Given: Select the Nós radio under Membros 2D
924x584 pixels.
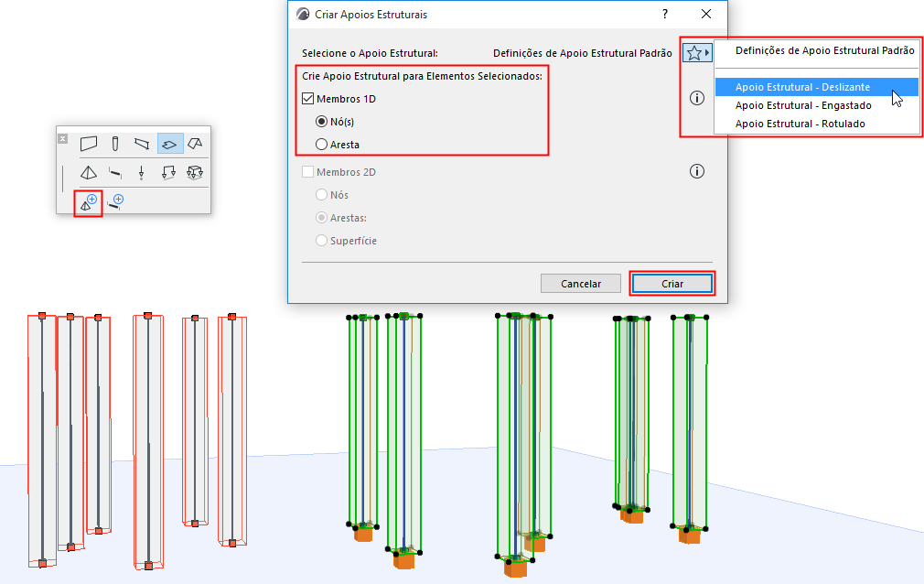Looking at the screenshot, I should [321, 195].
